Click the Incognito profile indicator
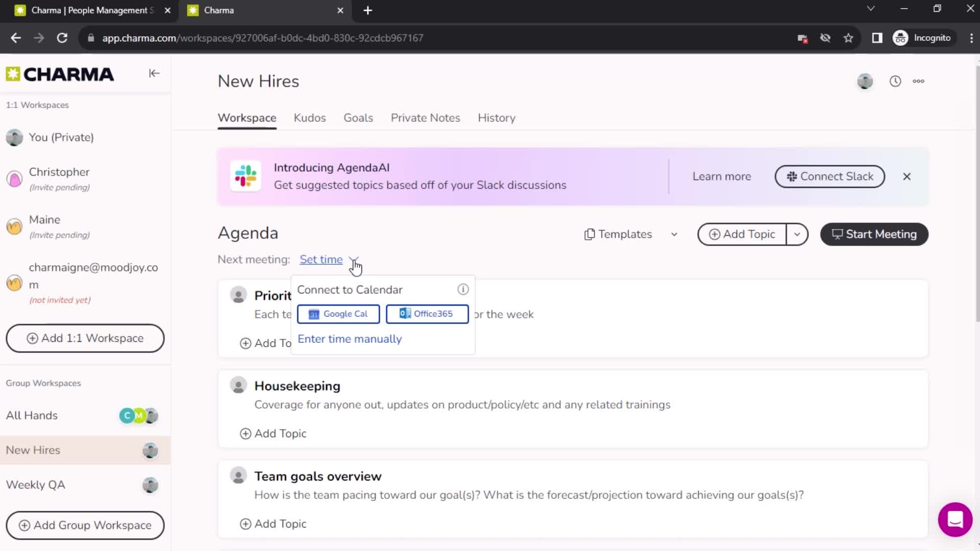 click(x=922, y=38)
